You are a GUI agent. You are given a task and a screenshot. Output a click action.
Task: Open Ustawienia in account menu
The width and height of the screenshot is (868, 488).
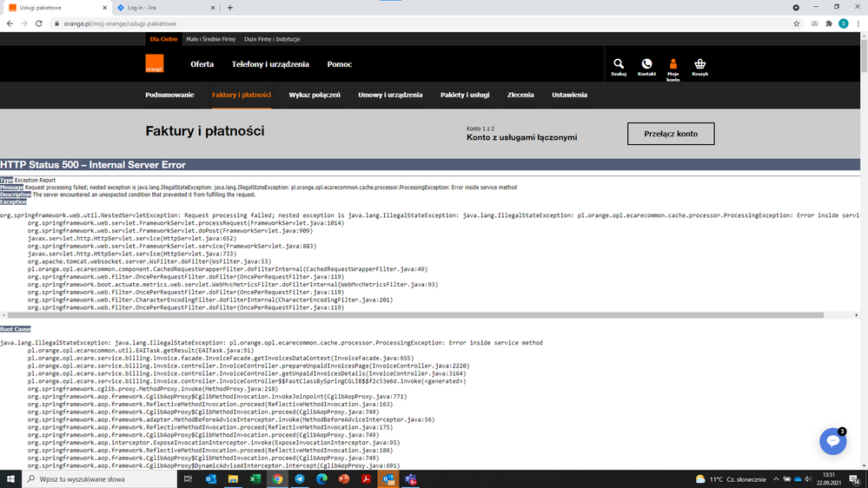click(569, 95)
